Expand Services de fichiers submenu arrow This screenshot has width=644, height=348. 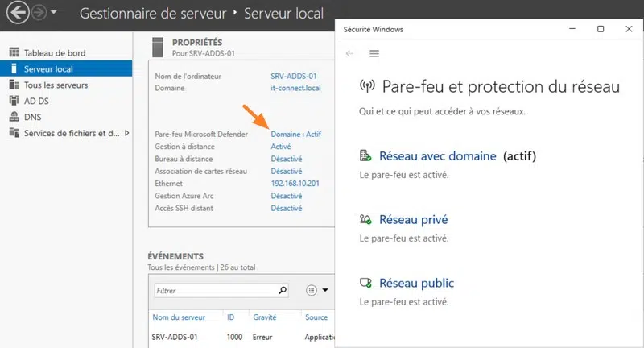coord(126,133)
